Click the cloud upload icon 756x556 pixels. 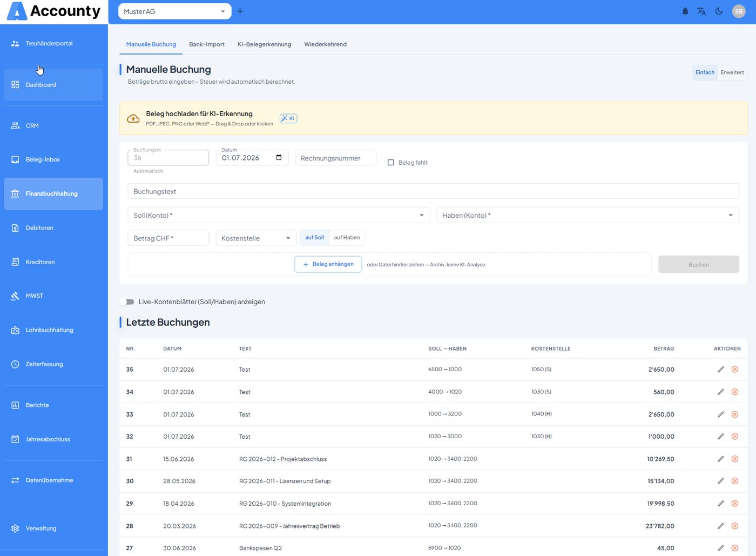click(133, 118)
